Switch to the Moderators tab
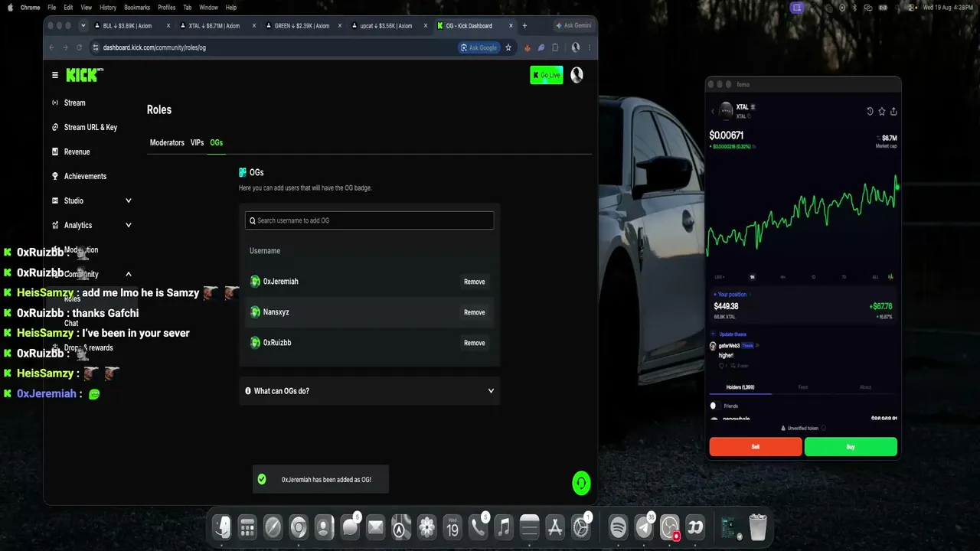This screenshot has width=980, height=551. 167,142
